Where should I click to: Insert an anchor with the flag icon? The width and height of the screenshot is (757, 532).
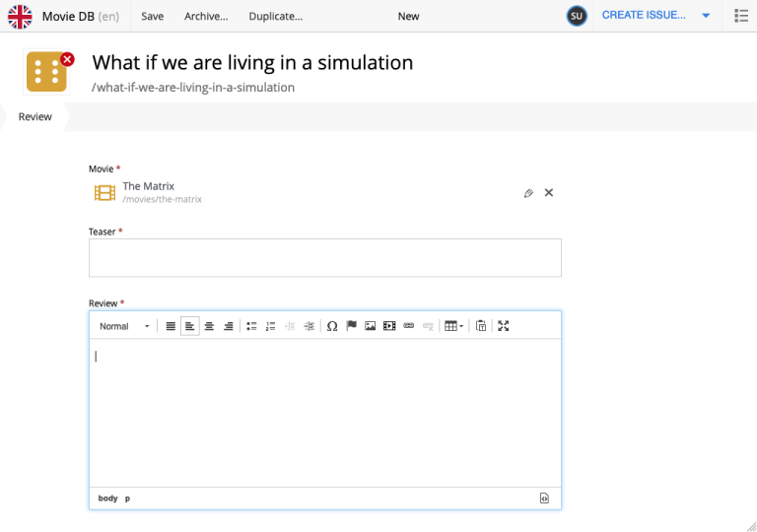351,326
